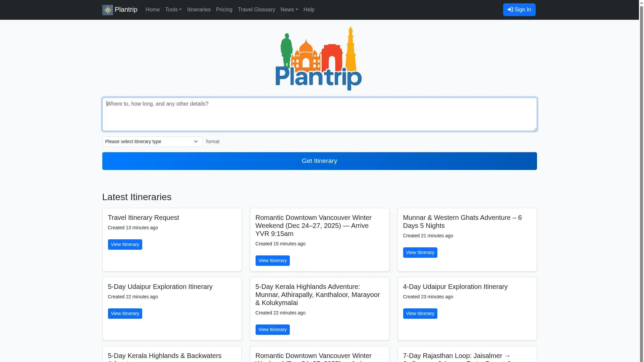The image size is (644, 362).
Task: Open the itinerary type select box
Action: pyautogui.click(x=152, y=141)
